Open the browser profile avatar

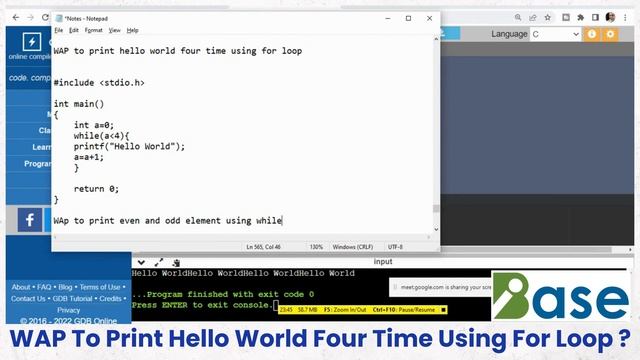611,18
